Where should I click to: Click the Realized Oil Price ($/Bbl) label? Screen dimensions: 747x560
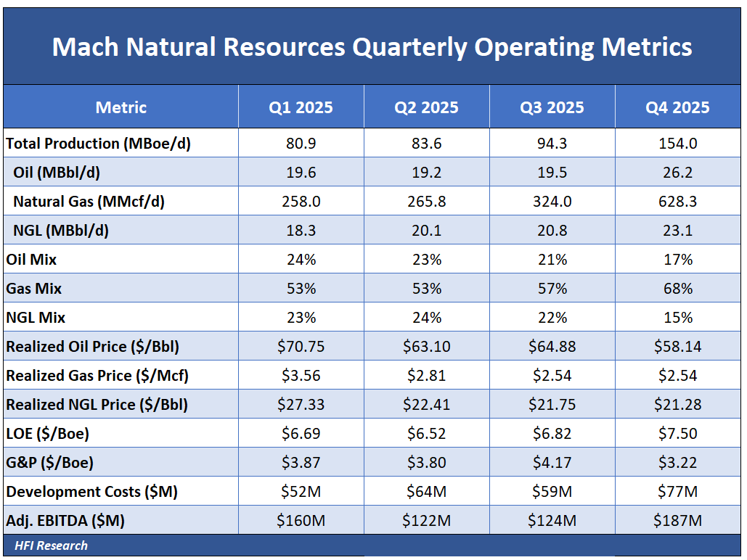tap(92, 347)
